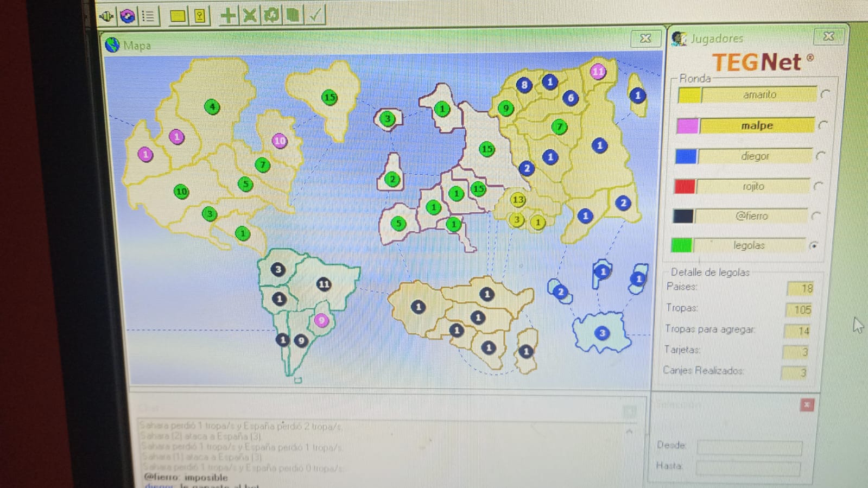Image resolution: width=868 pixels, height=488 pixels.
Task: Click the Mapa window globe icon
Action: pyautogui.click(x=112, y=45)
